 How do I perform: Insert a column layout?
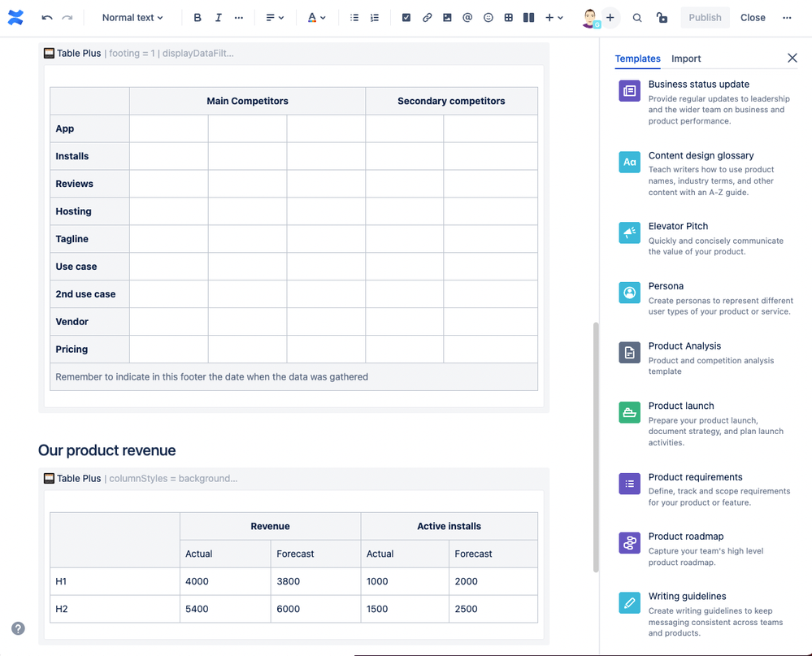click(528, 17)
